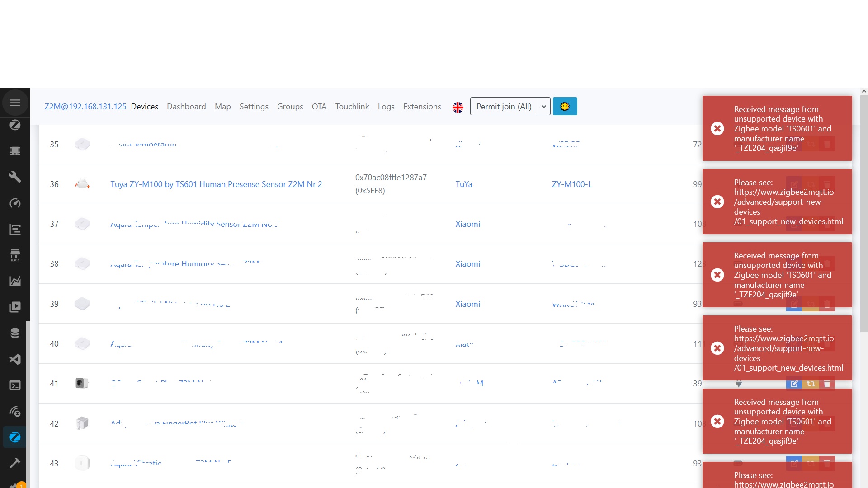Open History graph icon in sidebar

15,281
